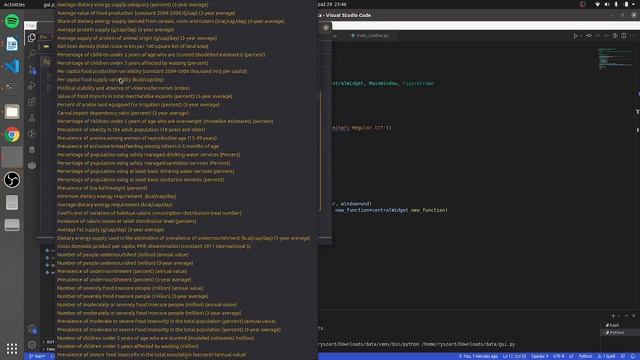Add new terminal with plus icon
This screenshot has width=640, height=360.
tap(613, 316)
